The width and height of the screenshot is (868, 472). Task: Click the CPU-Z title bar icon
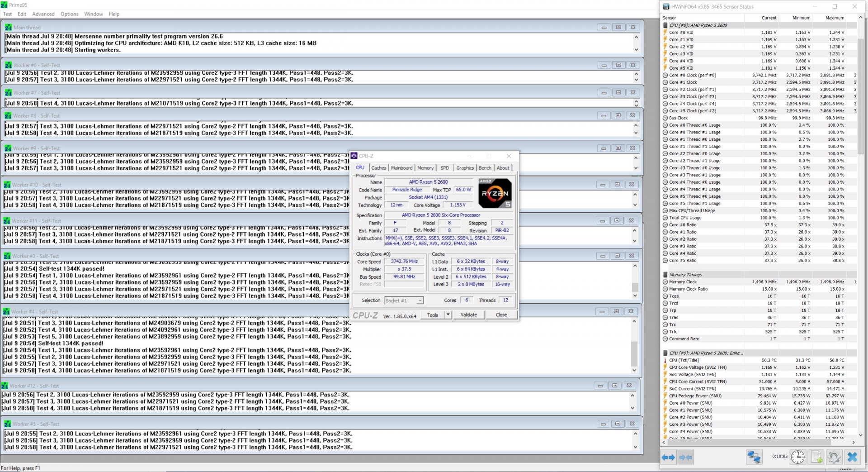click(x=354, y=156)
